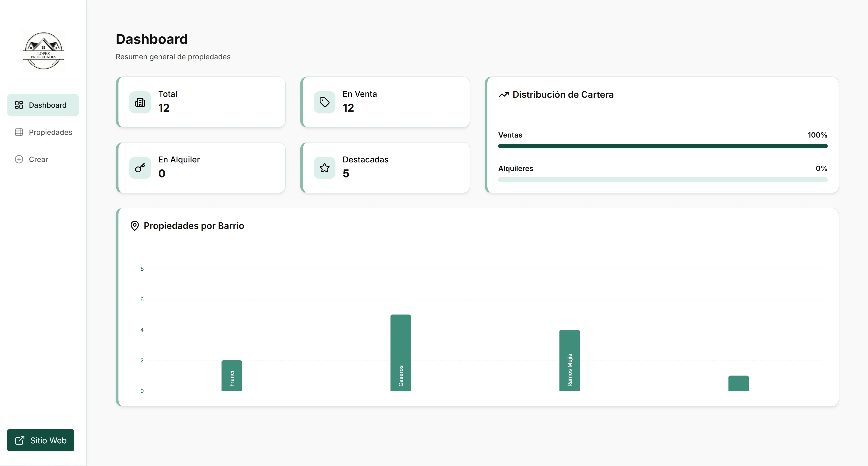Go to Propiedades in sidebar

[x=43, y=132]
